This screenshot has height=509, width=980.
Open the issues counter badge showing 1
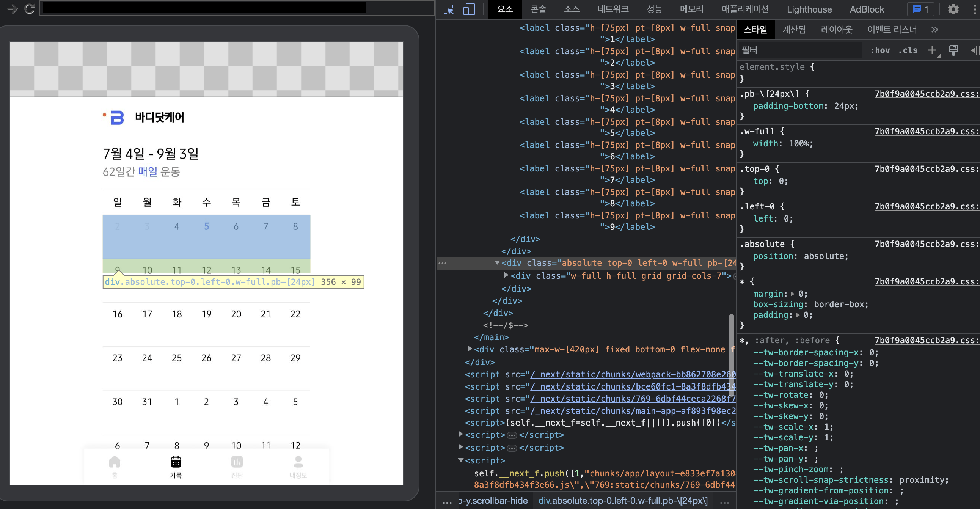[921, 9]
